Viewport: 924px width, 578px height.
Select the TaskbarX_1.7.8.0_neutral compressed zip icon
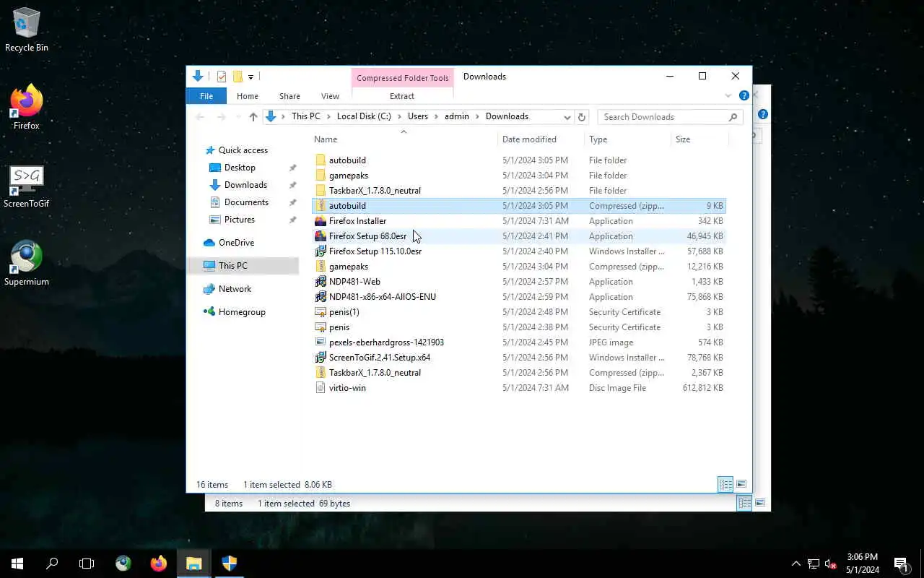pyautogui.click(x=321, y=373)
